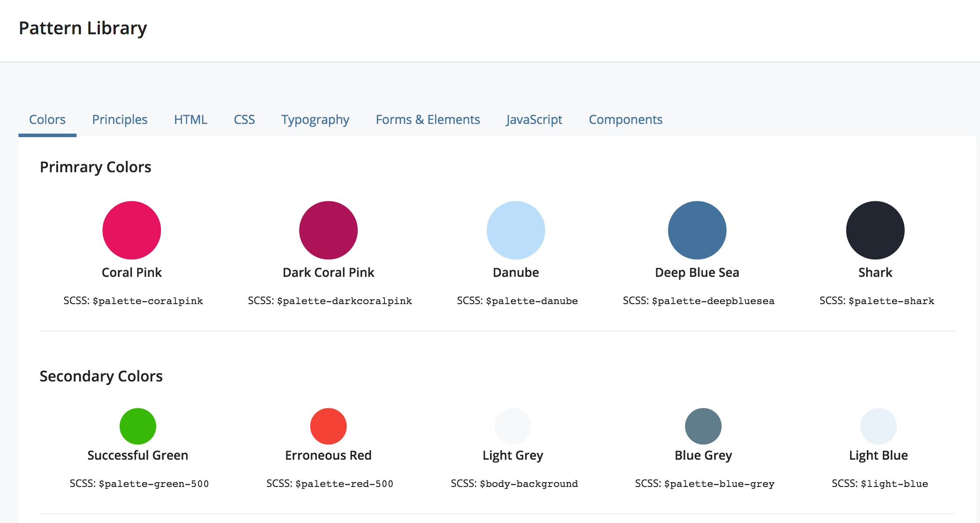Viewport: 980px width, 523px height.
Task: Switch to the Principles tab
Action: click(120, 120)
